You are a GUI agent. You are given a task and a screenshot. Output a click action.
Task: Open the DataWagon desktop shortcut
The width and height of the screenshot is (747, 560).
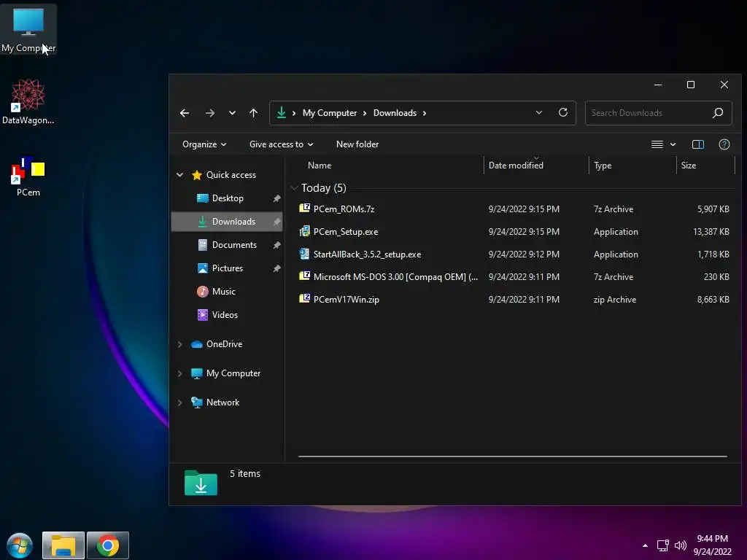coord(28,101)
